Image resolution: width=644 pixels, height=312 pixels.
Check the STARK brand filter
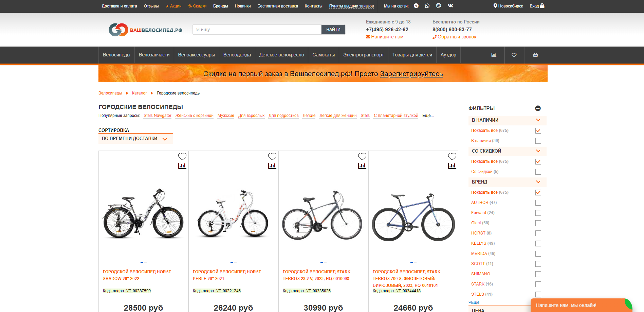tap(538, 284)
